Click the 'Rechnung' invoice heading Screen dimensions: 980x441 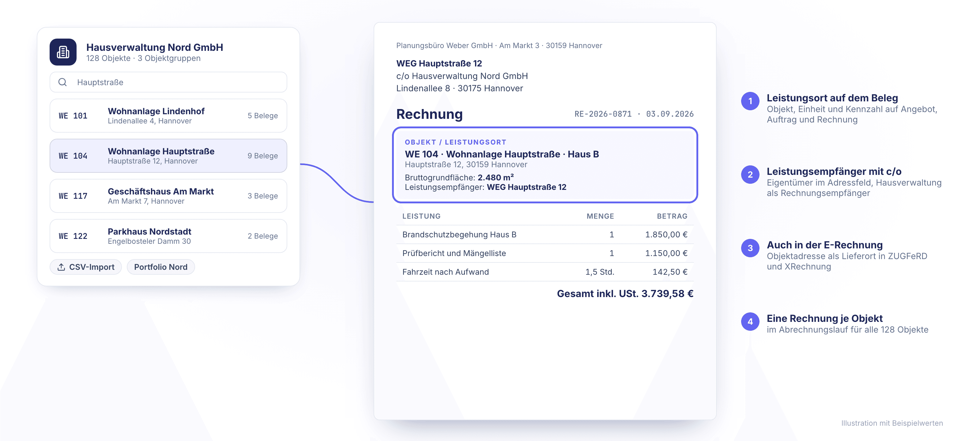[x=429, y=114]
